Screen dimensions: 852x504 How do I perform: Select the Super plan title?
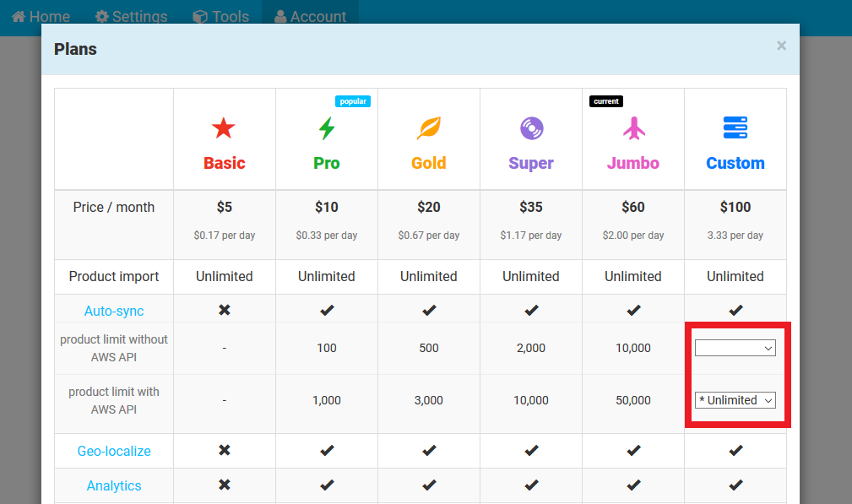(x=531, y=164)
